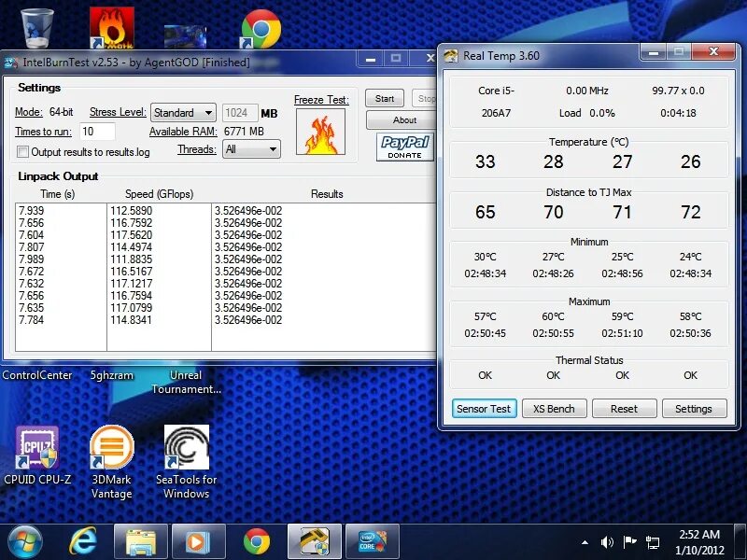This screenshot has height=560, width=747.
Task: Open the Unreal Tournament shortcut
Action: coord(185,381)
